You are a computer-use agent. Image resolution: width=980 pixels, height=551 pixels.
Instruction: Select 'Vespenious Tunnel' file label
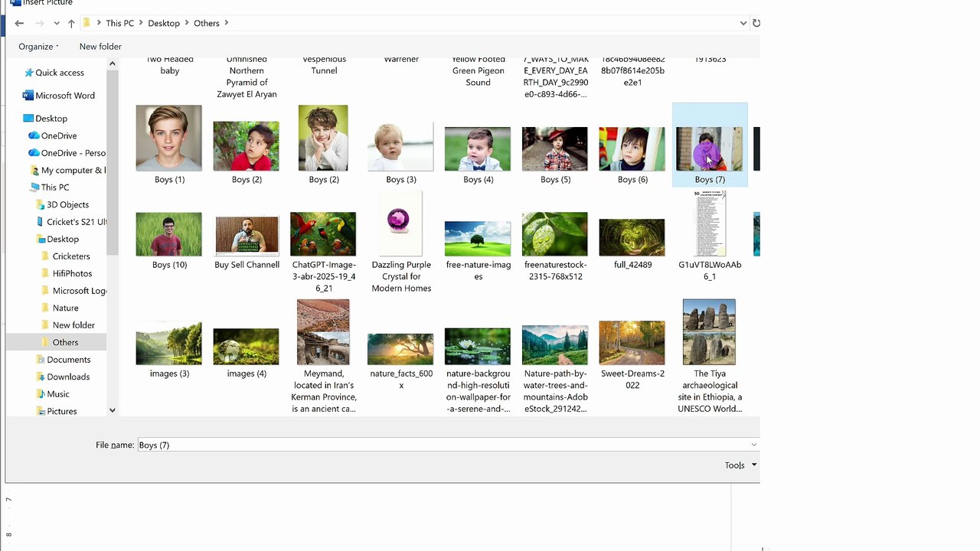[x=324, y=66]
